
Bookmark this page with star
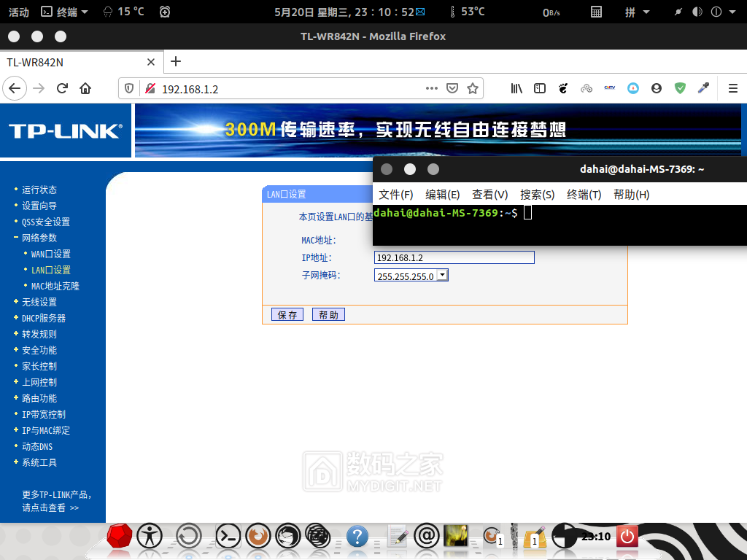473,88
